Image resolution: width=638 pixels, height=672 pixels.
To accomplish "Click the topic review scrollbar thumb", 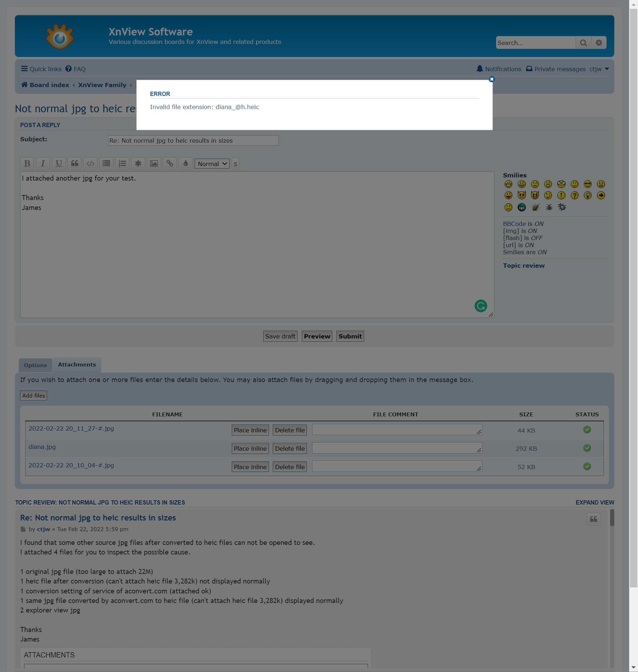I will point(612,518).
